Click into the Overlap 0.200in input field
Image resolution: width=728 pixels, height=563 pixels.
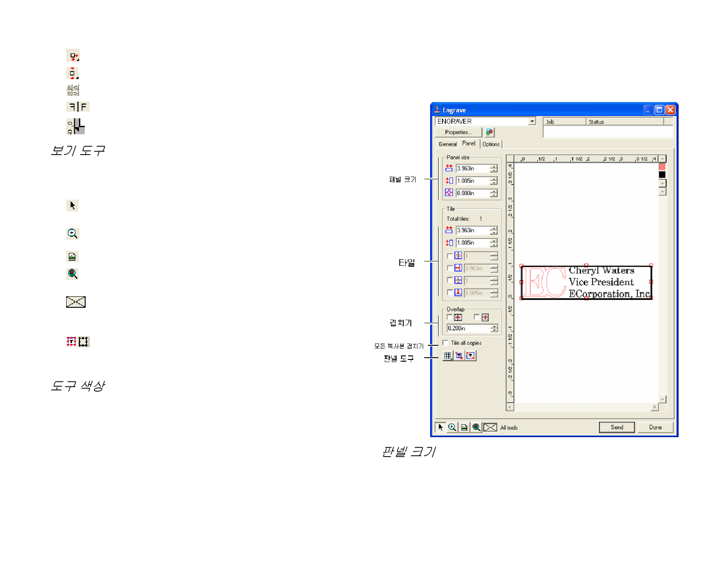pos(468,329)
